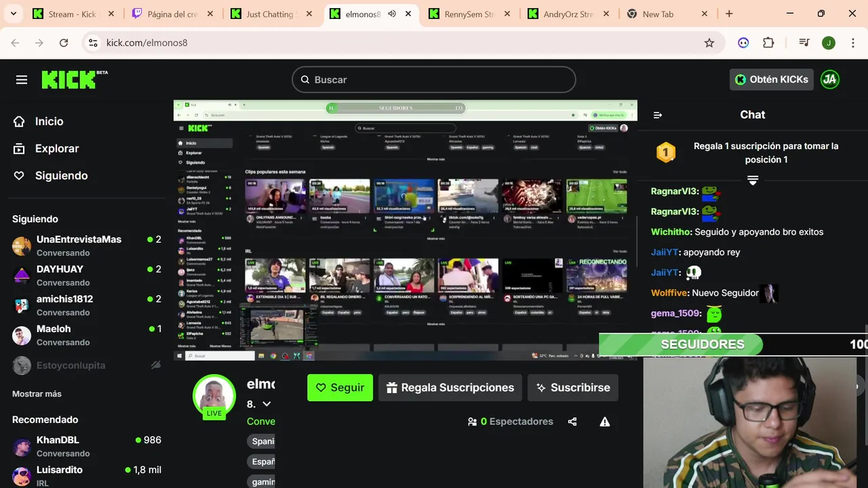
Task: Click the Siguiendo section header
Action: (x=35, y=219)
